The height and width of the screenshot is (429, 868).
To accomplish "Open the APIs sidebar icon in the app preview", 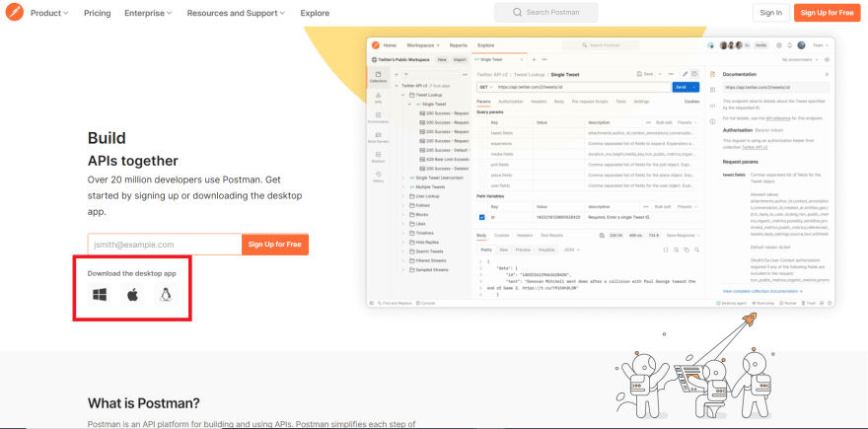I will coord(378,98).
